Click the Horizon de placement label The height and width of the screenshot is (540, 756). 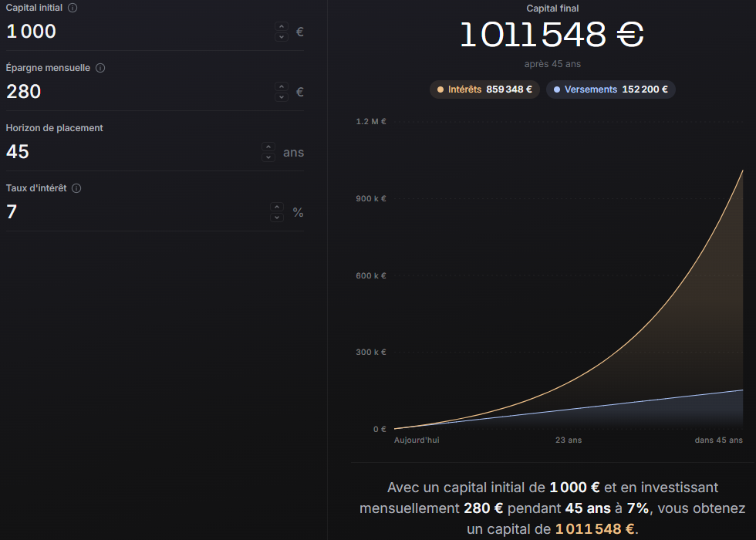55,128
